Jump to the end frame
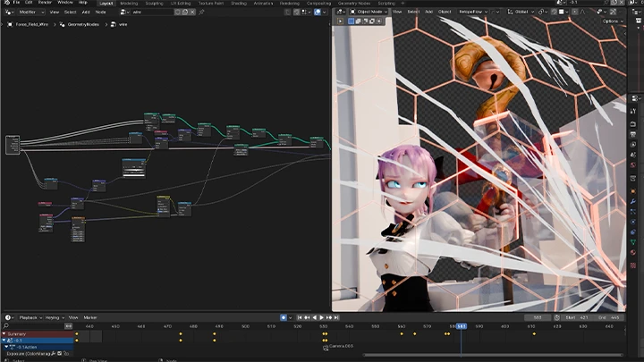 (x=336, y=317)
